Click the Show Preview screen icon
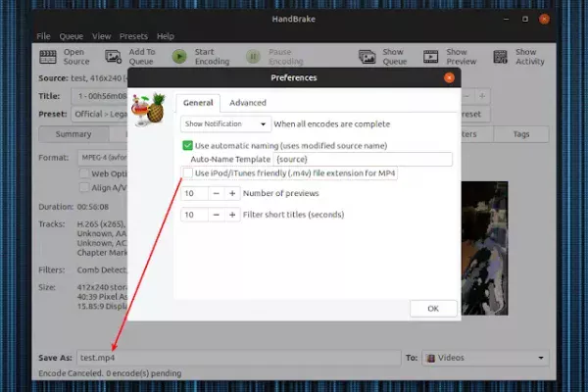 click(x=430, y=57)
